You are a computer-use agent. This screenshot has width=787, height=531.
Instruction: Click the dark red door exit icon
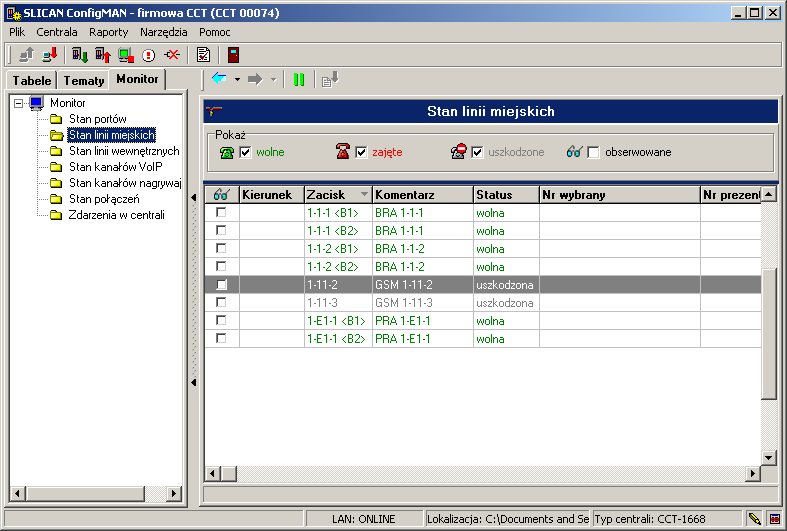(233, 55)
